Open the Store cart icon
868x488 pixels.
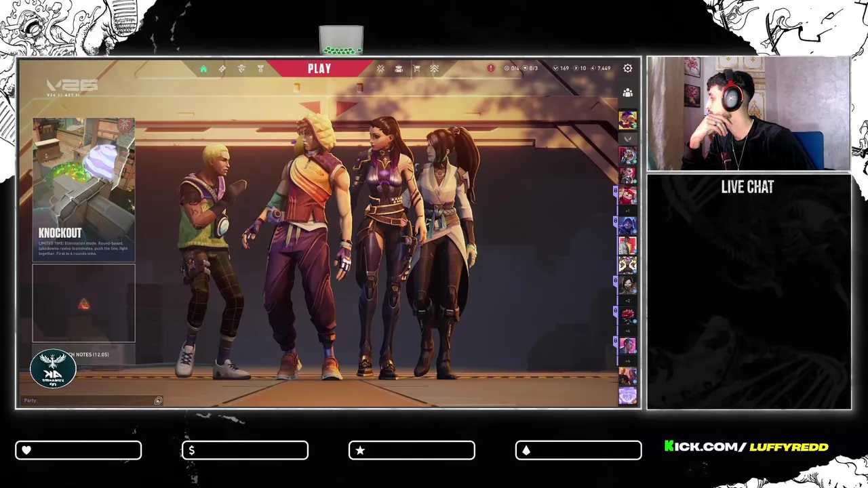pos(416,68)
